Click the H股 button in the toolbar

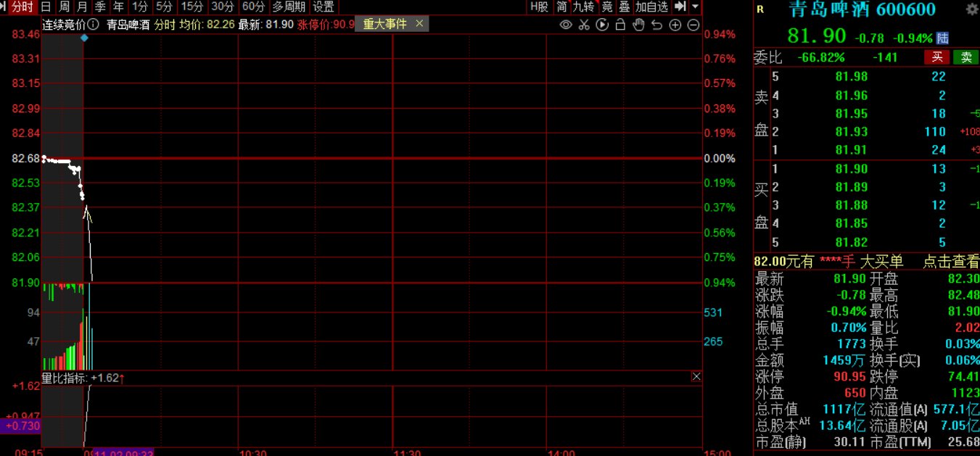pyautogui.click(x=539, y=7)
